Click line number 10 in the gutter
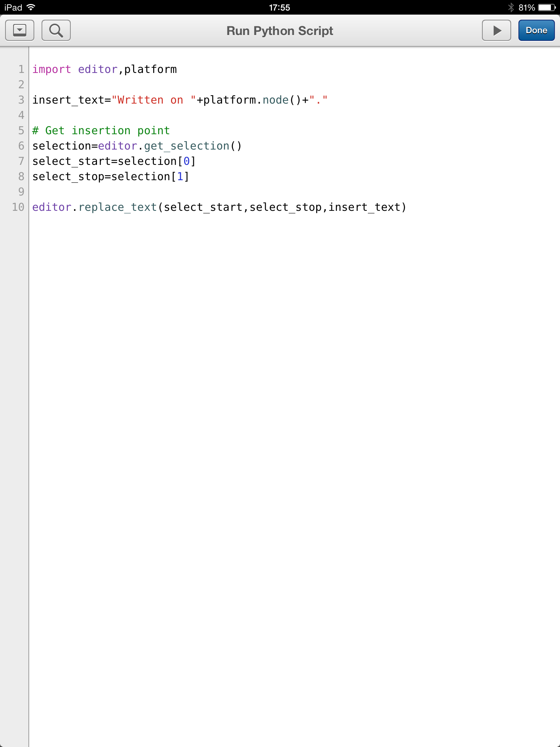The image size is (560, 747). (x=18, y=207)
